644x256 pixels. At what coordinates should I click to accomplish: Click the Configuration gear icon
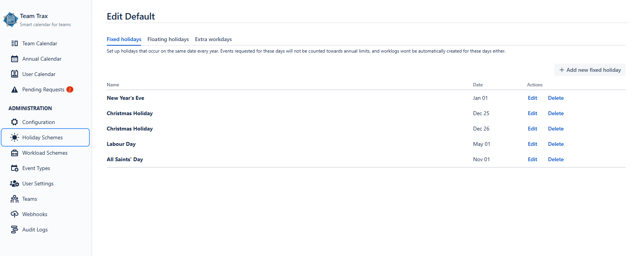pos(15,122)
